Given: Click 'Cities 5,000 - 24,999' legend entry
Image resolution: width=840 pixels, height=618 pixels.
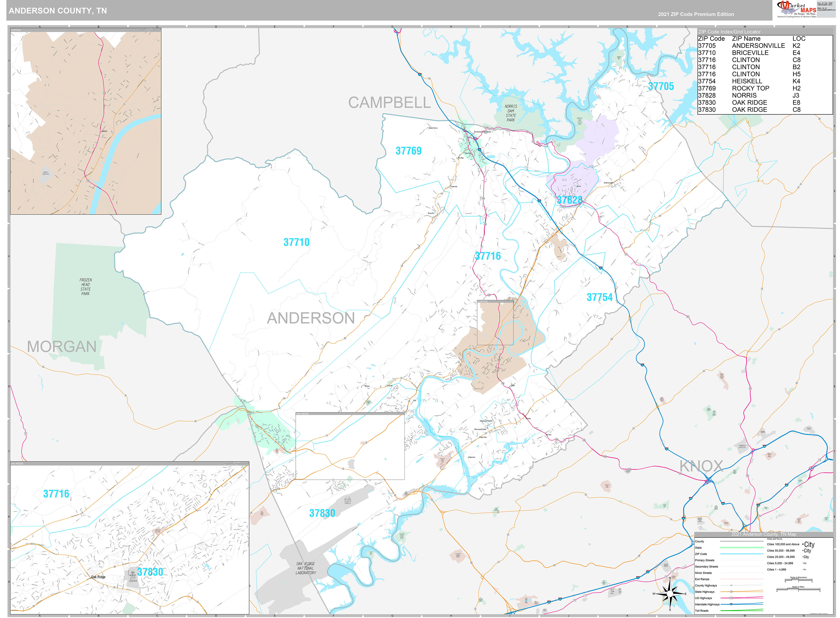Looking at the screenshot, I should click(780, 563).
